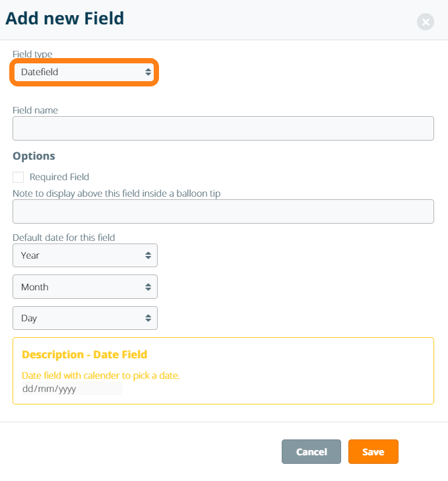Click the arrows icon on the Month selector
The image size is (448, 481).
[x=148, y=287]
